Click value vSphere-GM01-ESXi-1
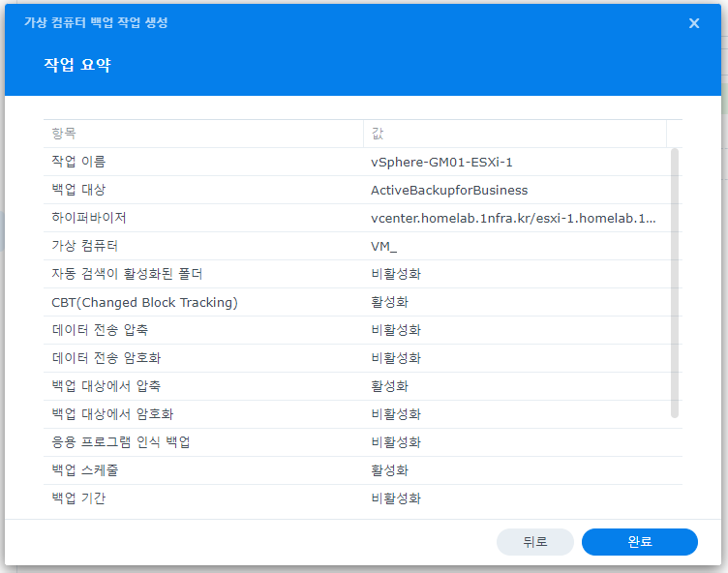The width and height of the screenshot is (728, 573). click(441, 162)
